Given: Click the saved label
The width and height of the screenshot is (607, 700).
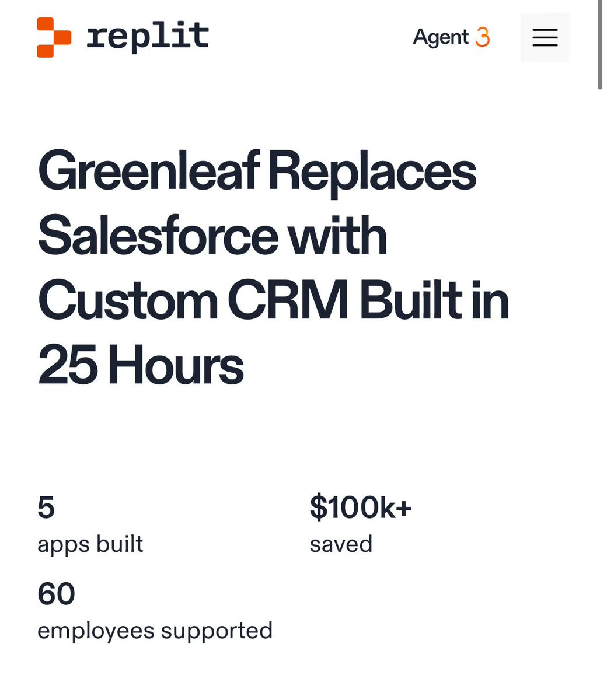Looking at the screenshot, I should tap(341, 545).
